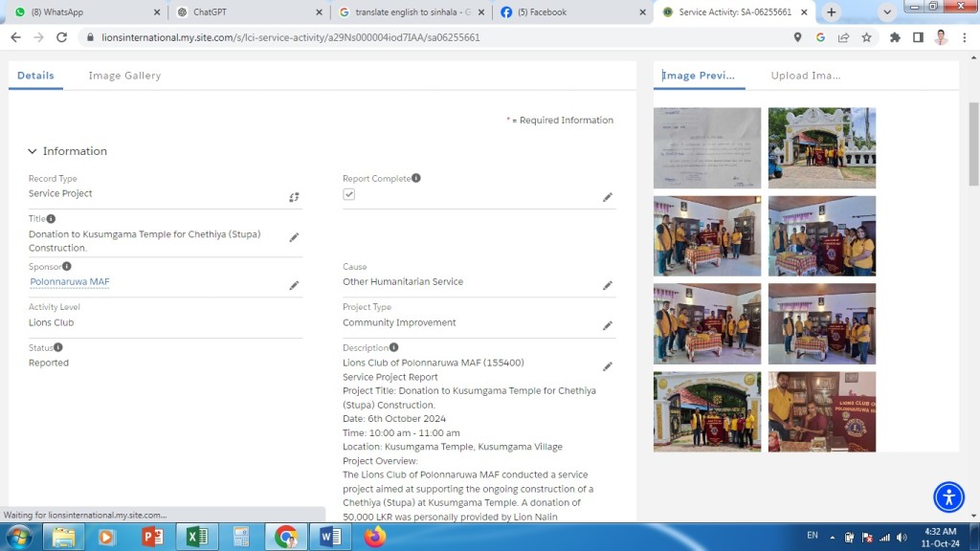This screenshot has height=551, width=980.
Task: Edit the Sponsor field pencil icon
Action: coord(294,285)
